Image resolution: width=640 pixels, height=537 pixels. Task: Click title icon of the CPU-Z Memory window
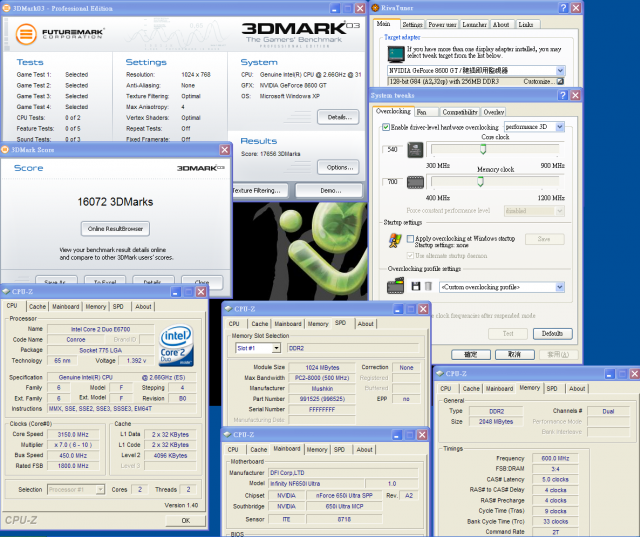point(440,373)
